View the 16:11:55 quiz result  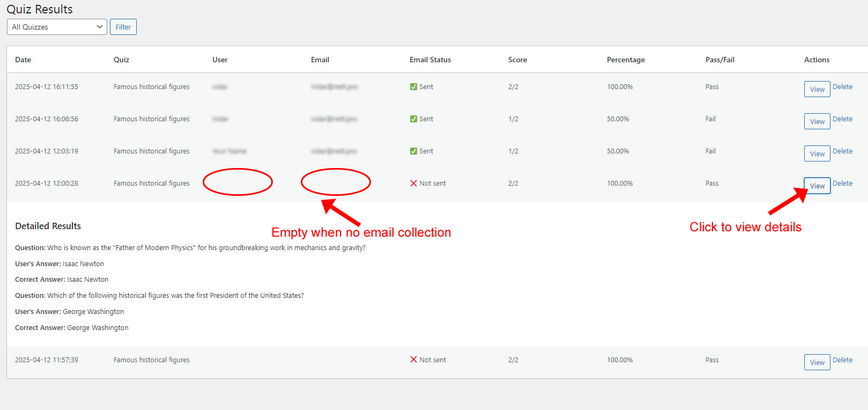coord(817,89)
